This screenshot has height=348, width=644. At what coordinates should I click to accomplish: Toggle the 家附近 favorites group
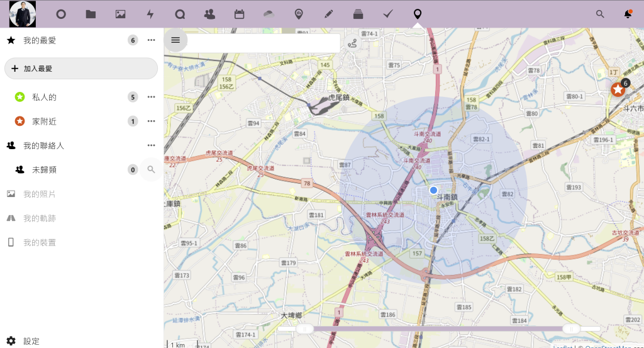click(x=45, y=121)
